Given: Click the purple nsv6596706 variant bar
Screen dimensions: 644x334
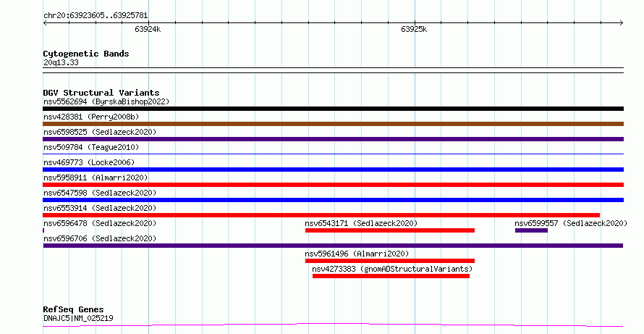Looking at the screenshot, I should (333, 246).
